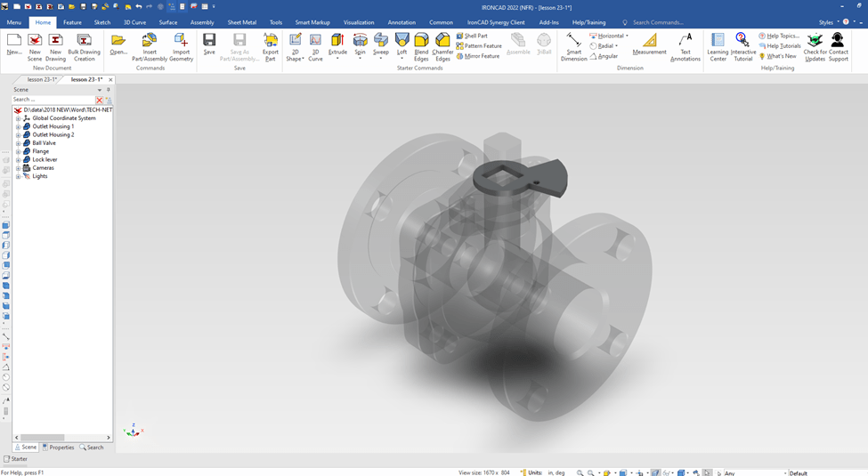The height and width of the screenshot is (476, 868).
Task: Open the Properties tab at panel bottom
Action: tap(59, 448)
